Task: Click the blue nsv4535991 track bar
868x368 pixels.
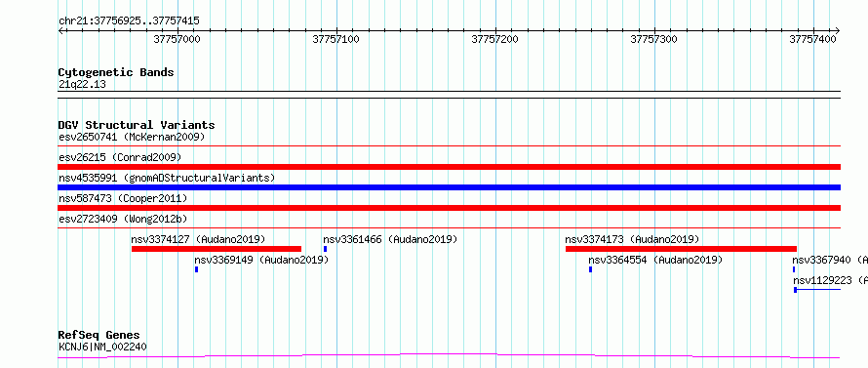Action: coord(449,187)
